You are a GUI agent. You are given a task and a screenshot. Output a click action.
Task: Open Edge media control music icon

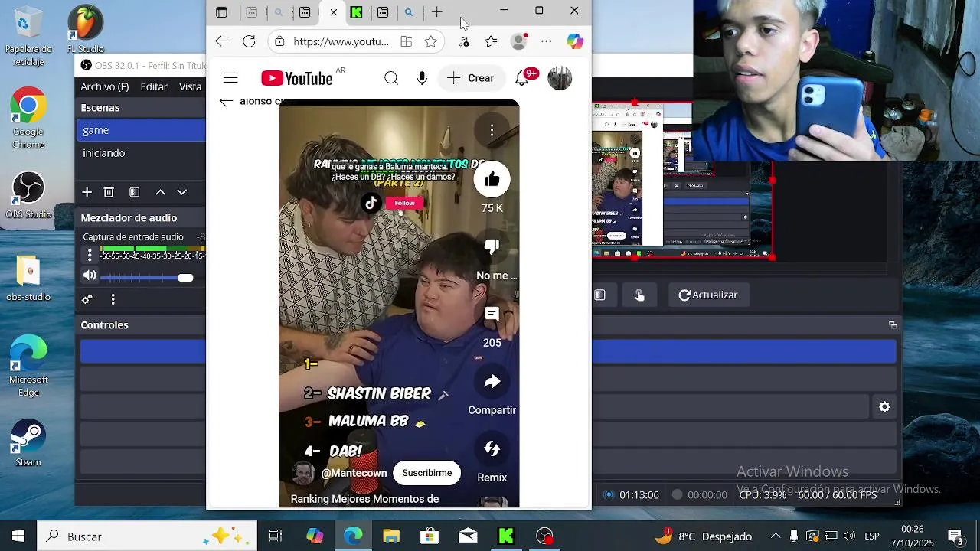(x=464, y=41)
